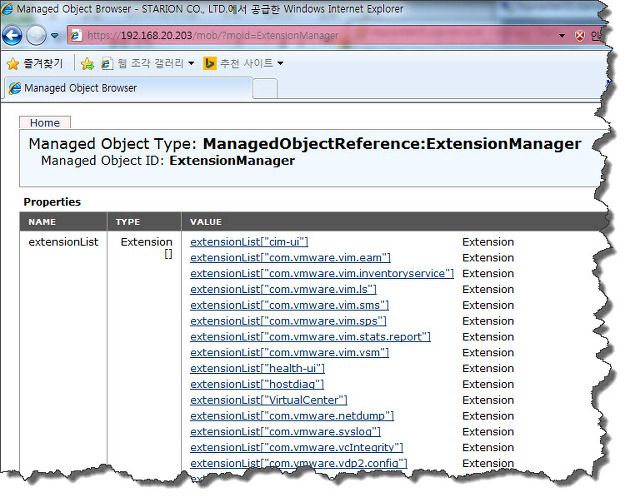Open extensionList["com.vmware.vdp2.config"] link
The height and width of the screenshot is (502, 630).
299,463
